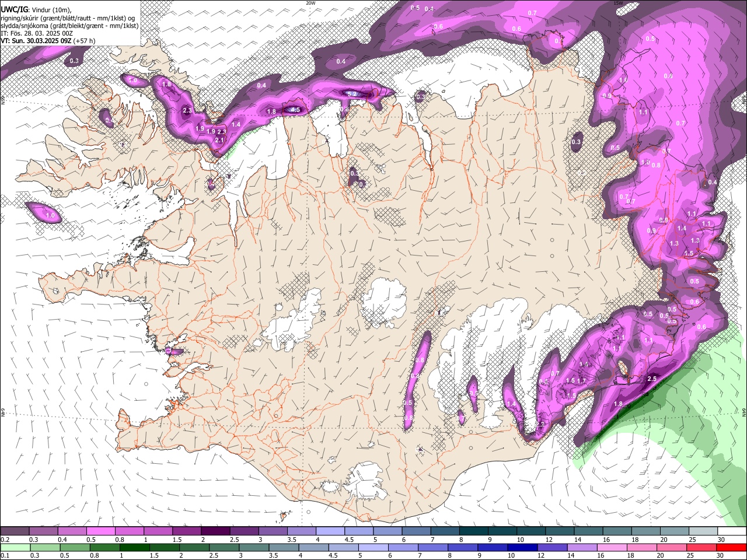
Task: Click the 4.5 snowfall value on the map
Action: [295, 110]
